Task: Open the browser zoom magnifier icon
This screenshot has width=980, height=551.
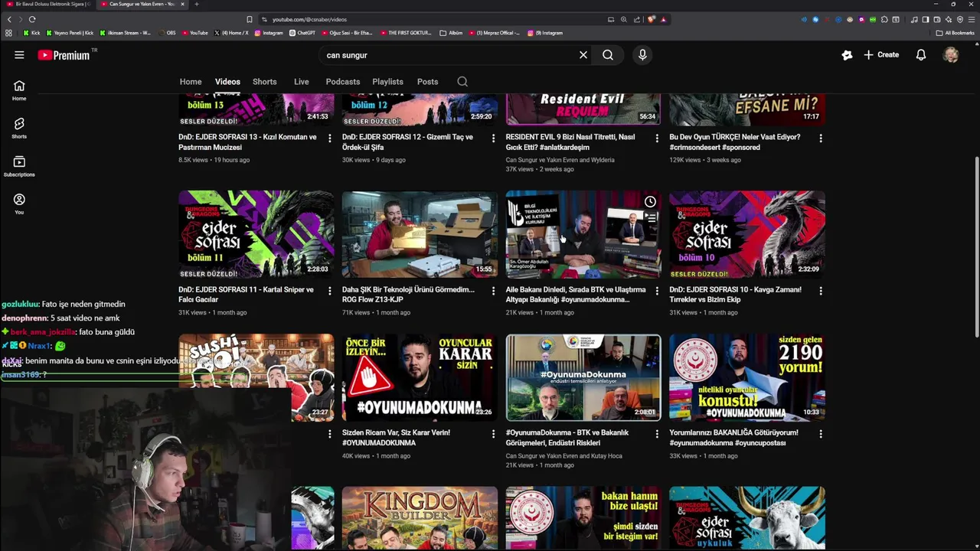Action: pos(624,19)
